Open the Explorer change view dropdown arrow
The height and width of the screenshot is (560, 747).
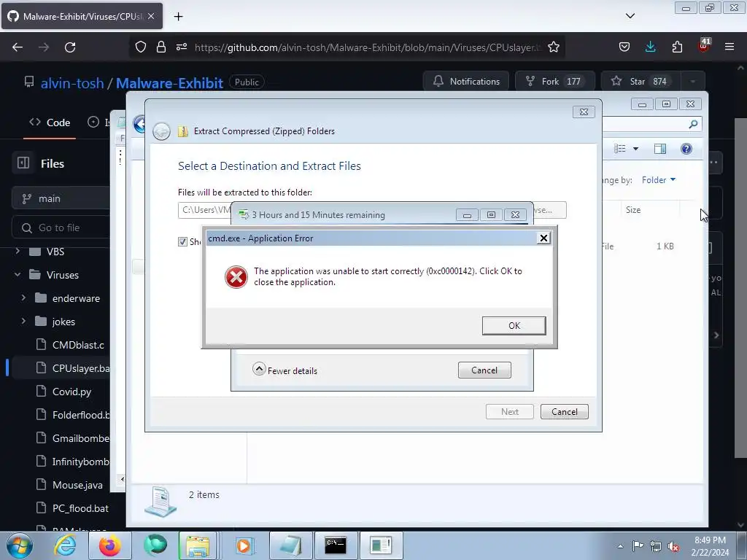[x=635, y=149]
